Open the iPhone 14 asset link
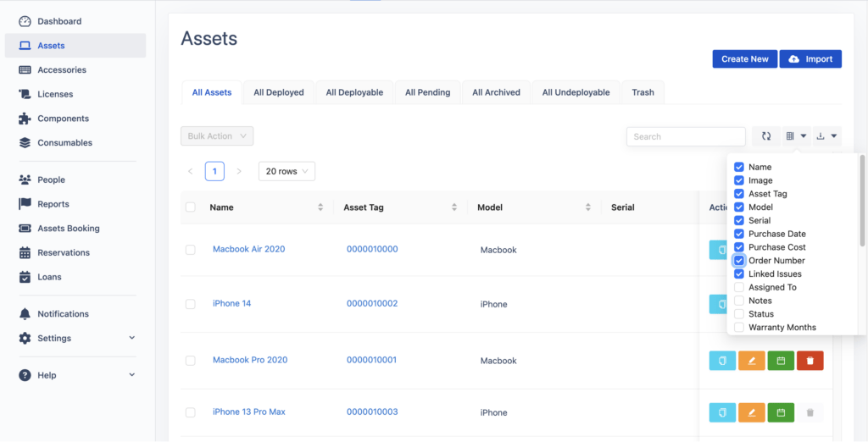The height and width of the screenshot is (442, 868). [231, 303]
